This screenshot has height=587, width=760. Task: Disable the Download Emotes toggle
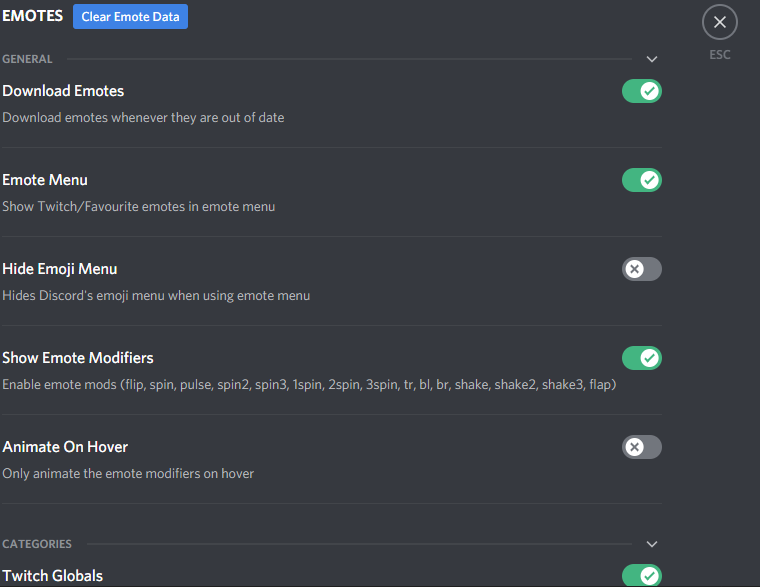point(642,91)
